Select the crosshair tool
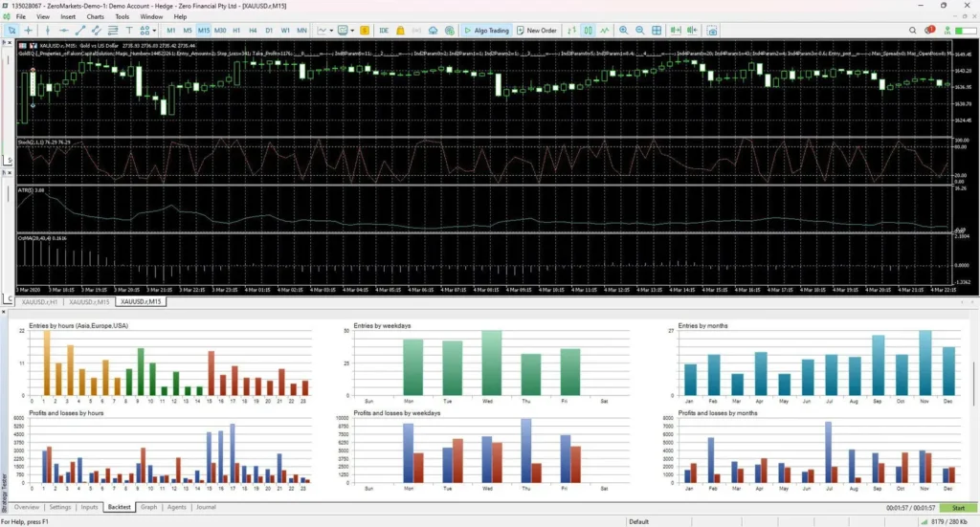 tap(29, 31)
